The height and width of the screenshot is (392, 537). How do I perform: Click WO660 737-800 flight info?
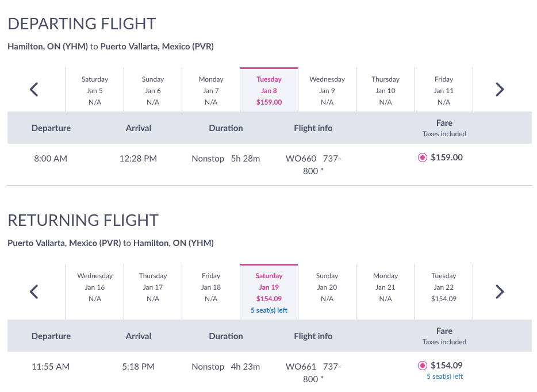click(x=313, y=164)
